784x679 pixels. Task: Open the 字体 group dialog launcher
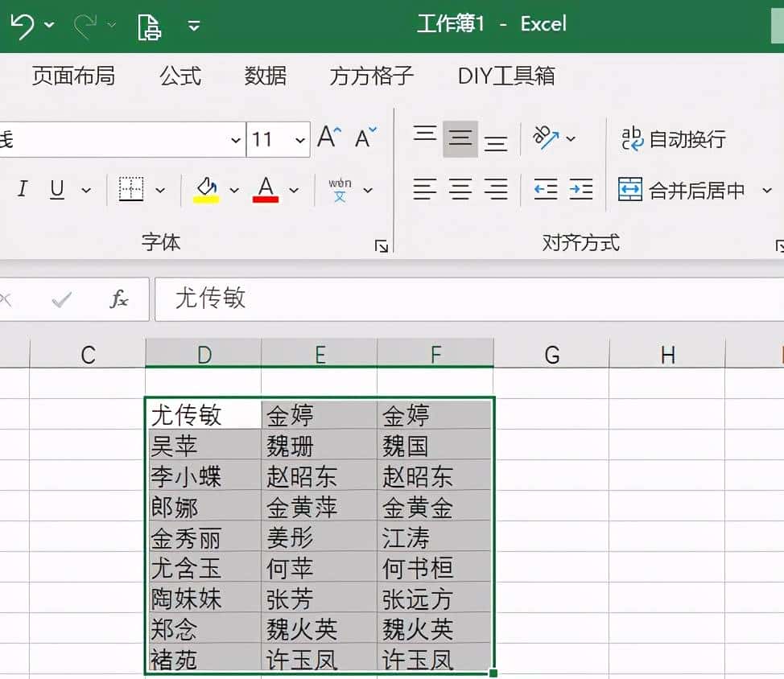click(382, 245)
